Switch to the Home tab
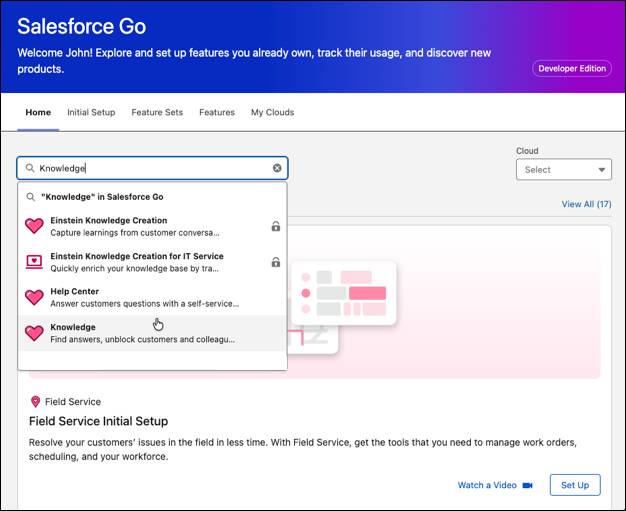Viewport: 626px width, 511px height. [38, 113]
